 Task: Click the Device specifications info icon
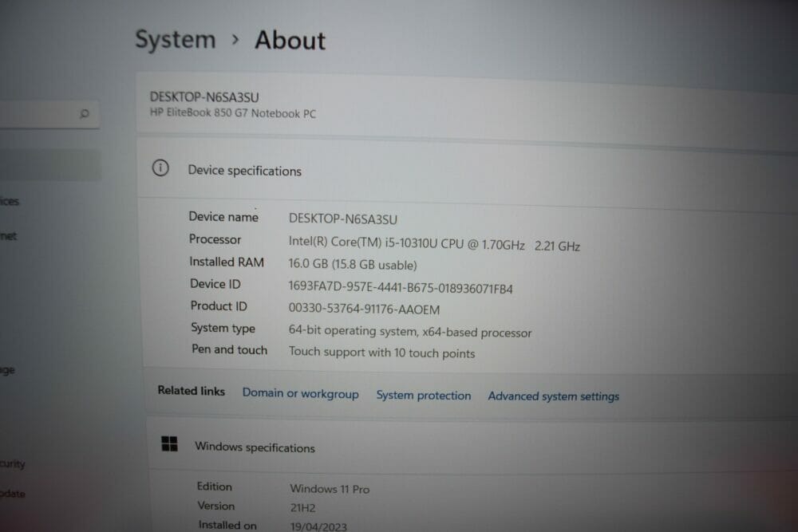pos(160,167)
